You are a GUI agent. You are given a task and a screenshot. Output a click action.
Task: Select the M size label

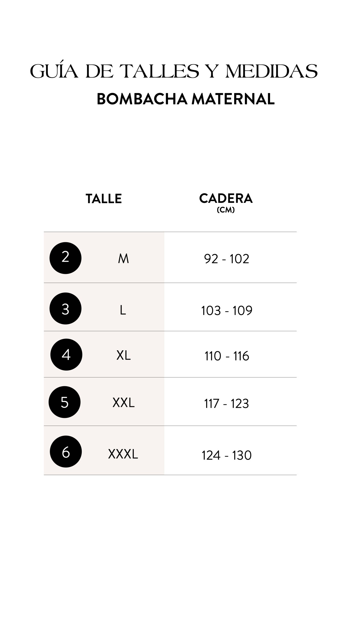point(124,259)
